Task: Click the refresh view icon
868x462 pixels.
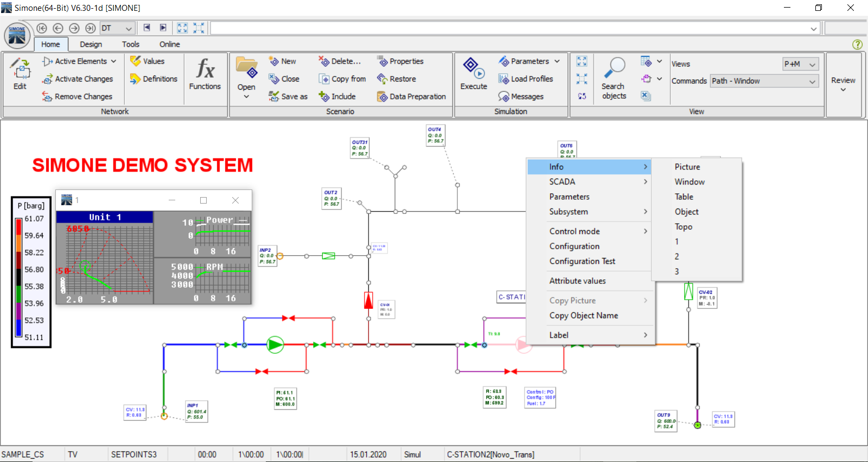Action: 582,97
